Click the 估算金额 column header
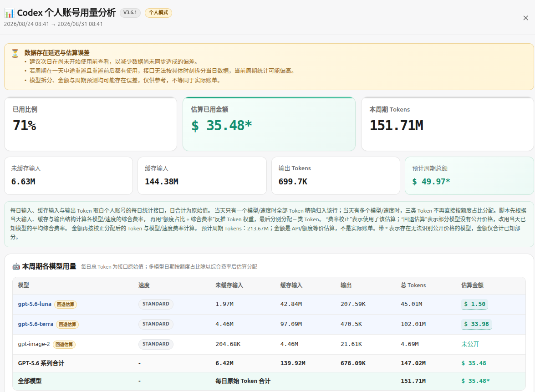 [472, 285]
